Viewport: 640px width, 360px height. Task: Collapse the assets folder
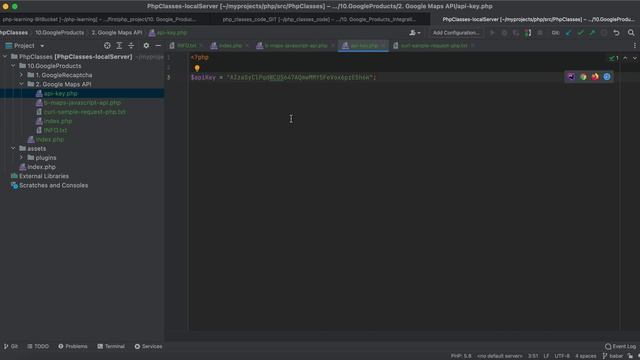13,149
